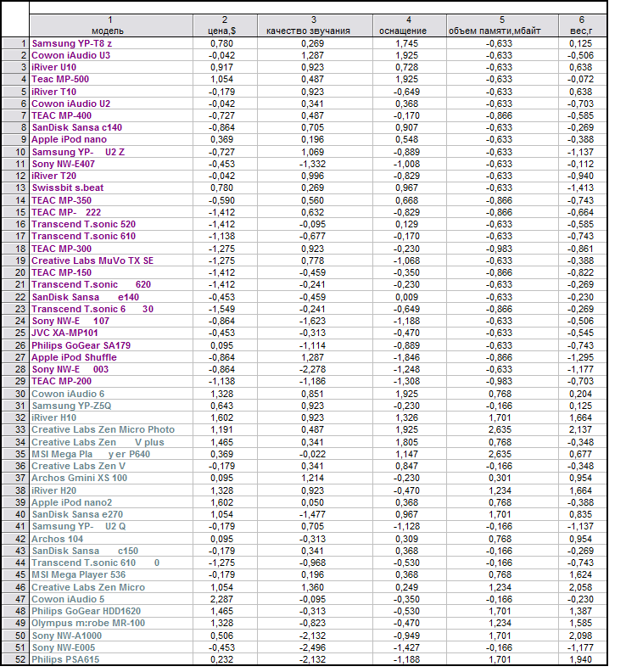This screenshot has width=626, height=672.
Task: Click the Sony NW-A1000 cell
Action: tap(111, 636)
